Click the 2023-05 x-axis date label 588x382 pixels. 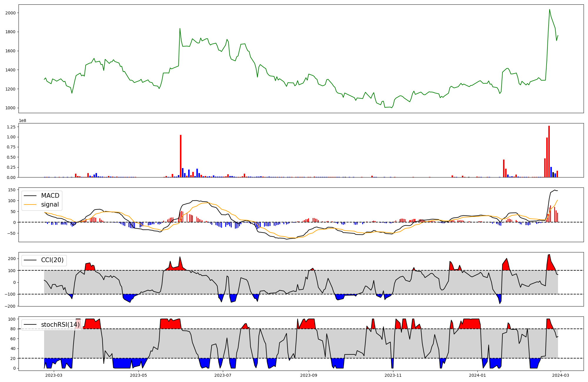click(x=138, y=375)
